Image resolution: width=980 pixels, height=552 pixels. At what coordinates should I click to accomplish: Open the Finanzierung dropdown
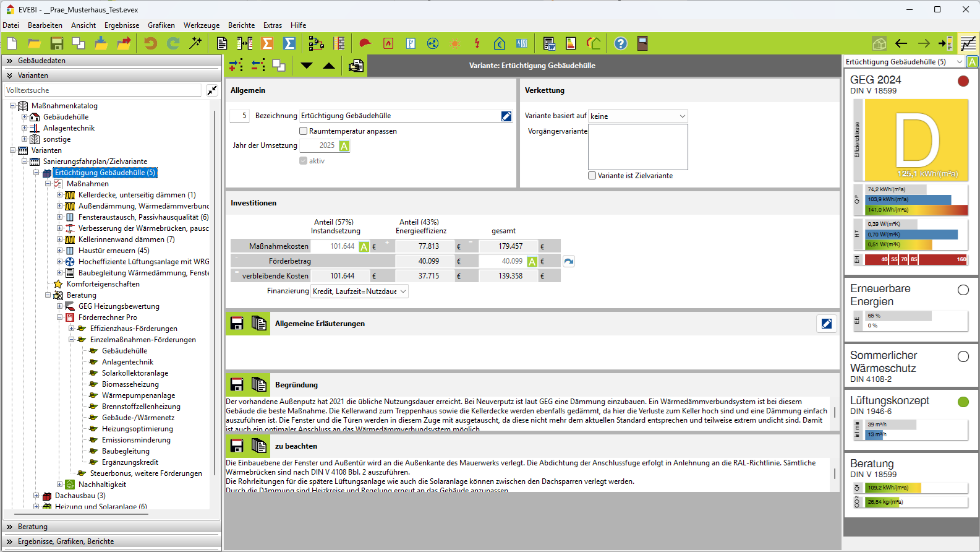coord(403,291)
